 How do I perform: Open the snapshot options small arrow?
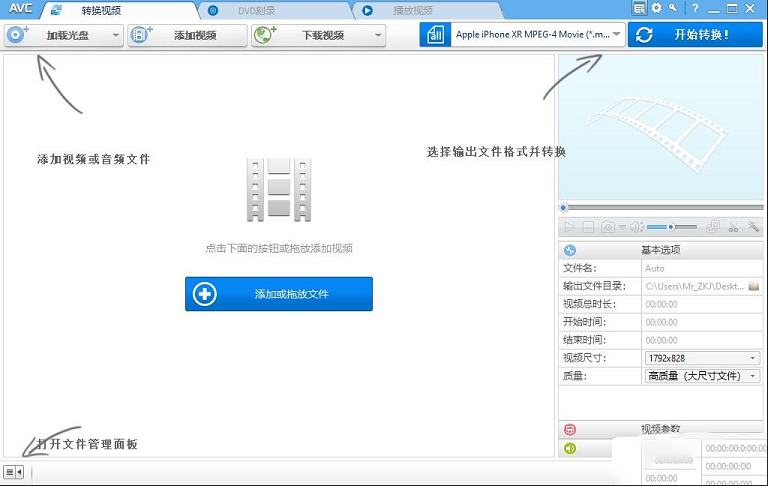622,227
